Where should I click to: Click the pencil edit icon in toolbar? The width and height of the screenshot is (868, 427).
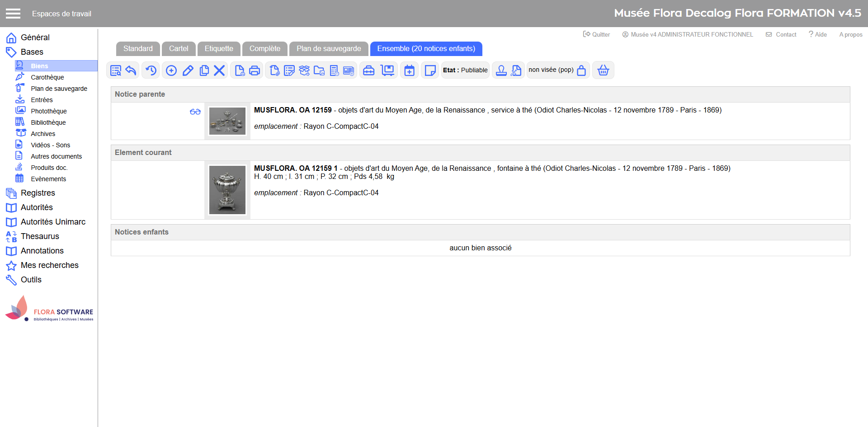click(188, 70)
